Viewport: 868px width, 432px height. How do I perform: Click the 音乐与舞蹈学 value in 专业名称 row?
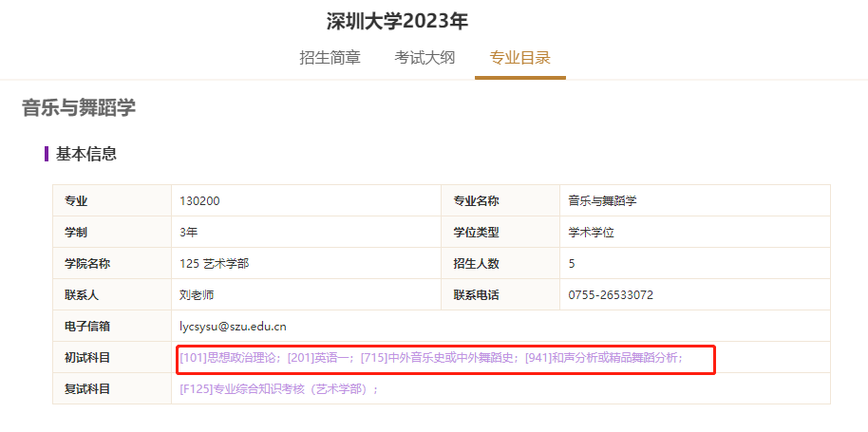pyautogui.click(x=602, y=201)
